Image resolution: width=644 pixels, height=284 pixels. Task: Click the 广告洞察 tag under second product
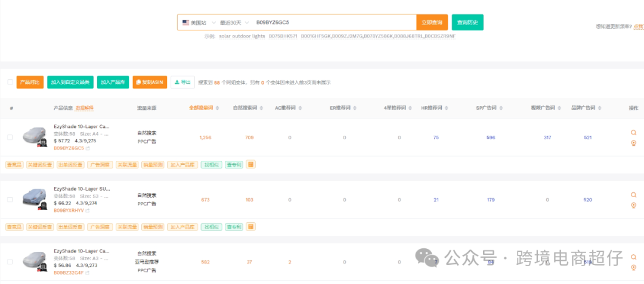click(x=100, y=227)
